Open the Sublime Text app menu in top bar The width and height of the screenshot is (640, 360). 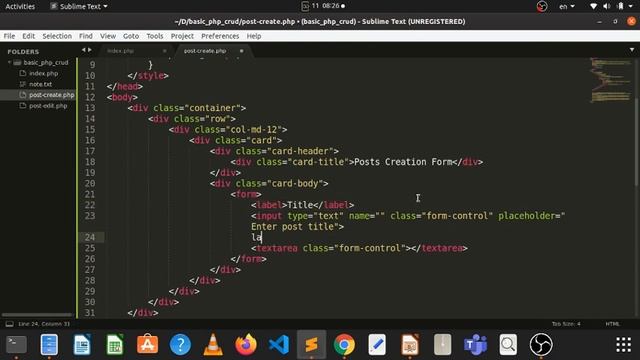(x=79, y=6)
